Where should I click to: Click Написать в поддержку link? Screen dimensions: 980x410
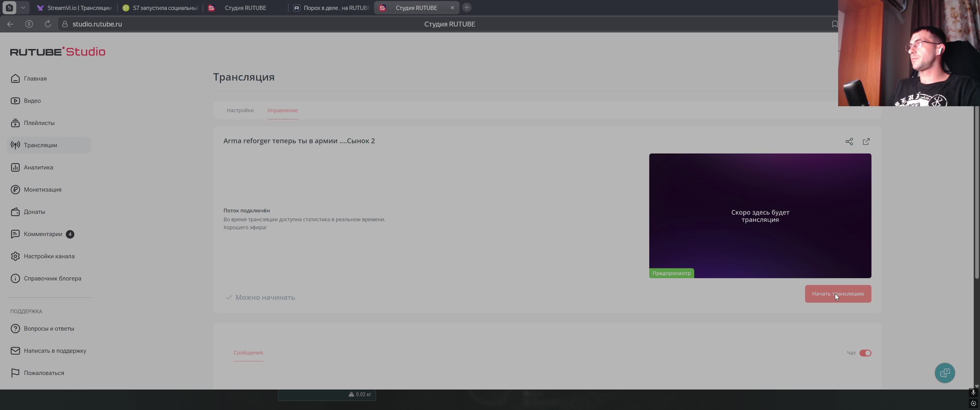point(55,351)
